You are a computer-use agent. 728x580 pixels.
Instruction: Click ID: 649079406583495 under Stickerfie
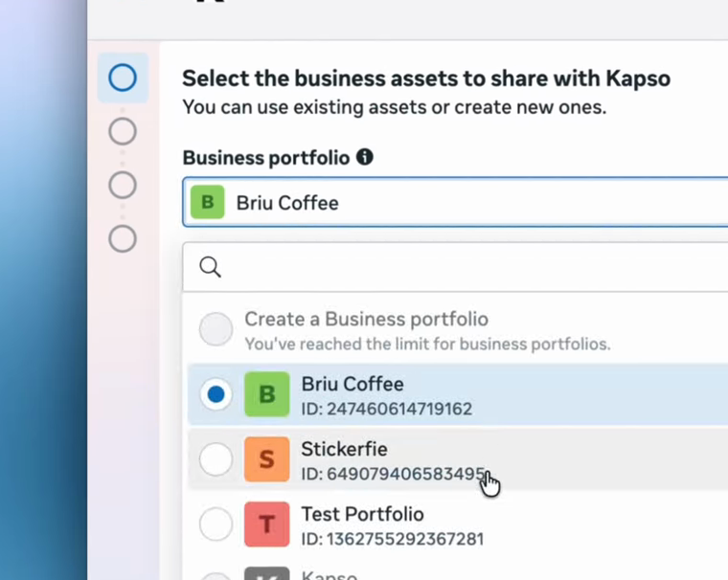click(393, 474)
